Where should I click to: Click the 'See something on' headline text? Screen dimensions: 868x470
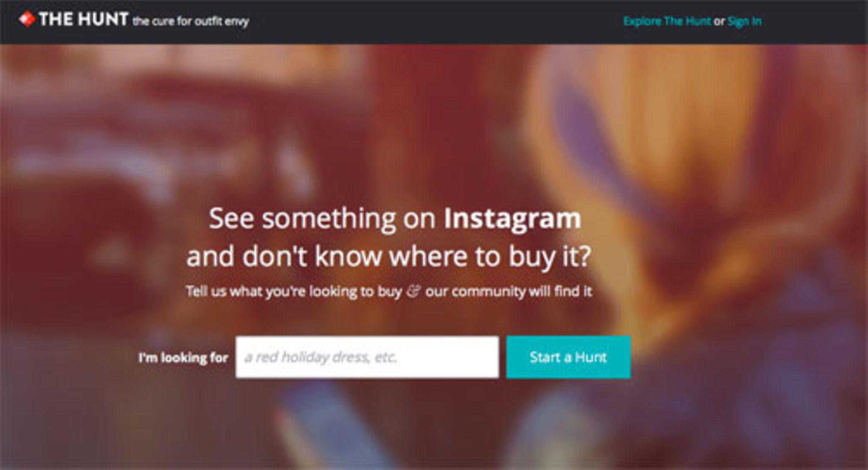click(x=322, y=218)
